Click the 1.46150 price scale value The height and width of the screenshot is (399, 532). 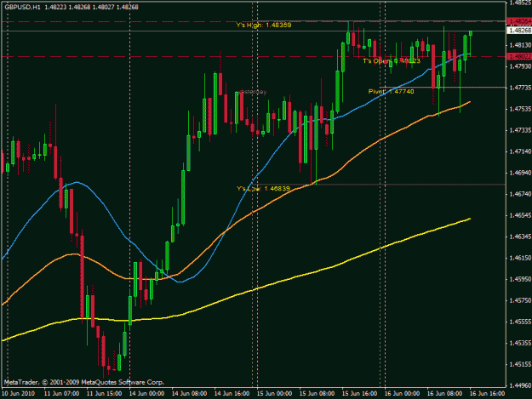(x=520, y=258)
